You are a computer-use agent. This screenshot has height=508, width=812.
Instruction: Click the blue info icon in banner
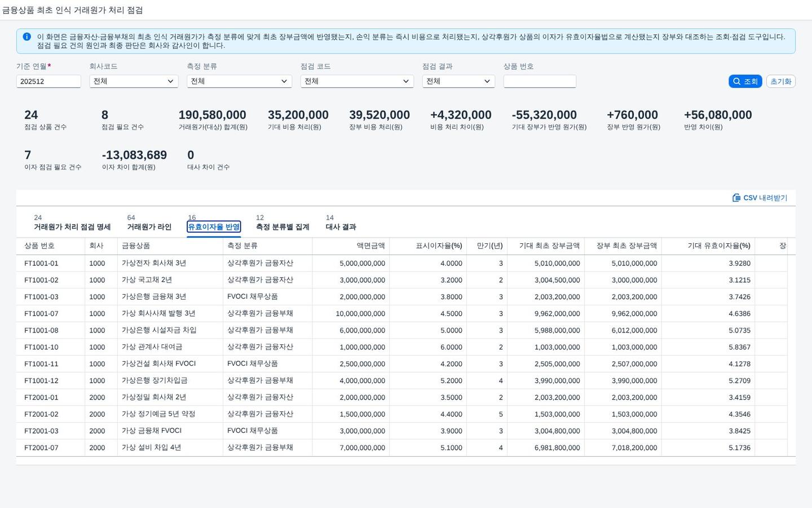(27, 37)
